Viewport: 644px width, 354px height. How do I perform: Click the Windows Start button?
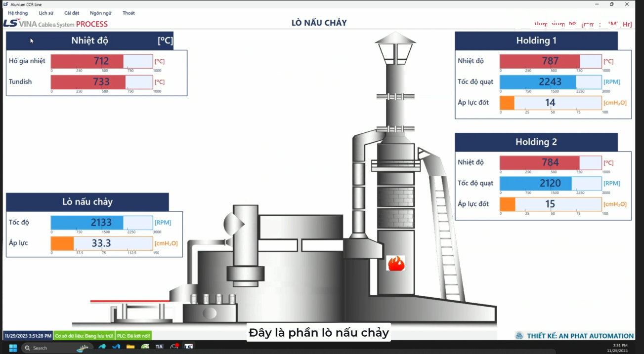[13, 348]
